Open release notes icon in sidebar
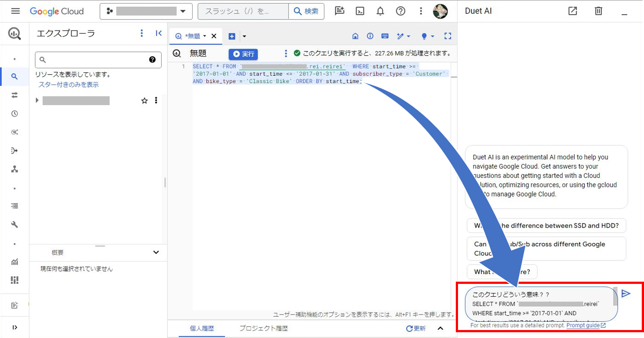The width and height of the screenshot is (644, 338). click(15, 306)
